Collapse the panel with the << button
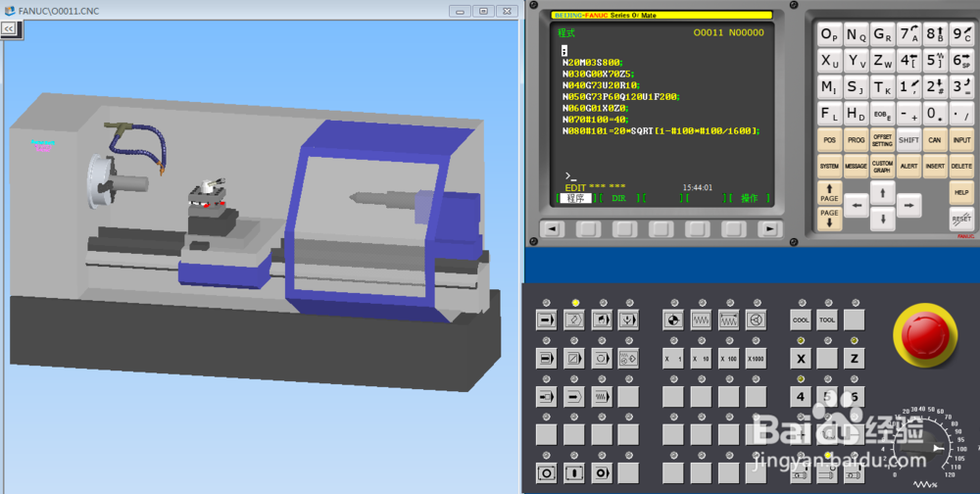The image size is (980, 494). click(9, 28)
